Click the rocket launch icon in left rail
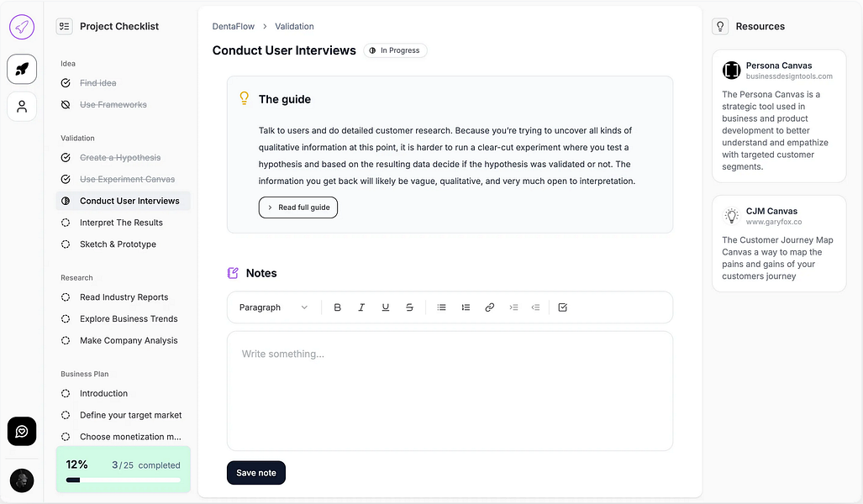The width and height of the screenshot is (863, 504). (x=22, y=69)
